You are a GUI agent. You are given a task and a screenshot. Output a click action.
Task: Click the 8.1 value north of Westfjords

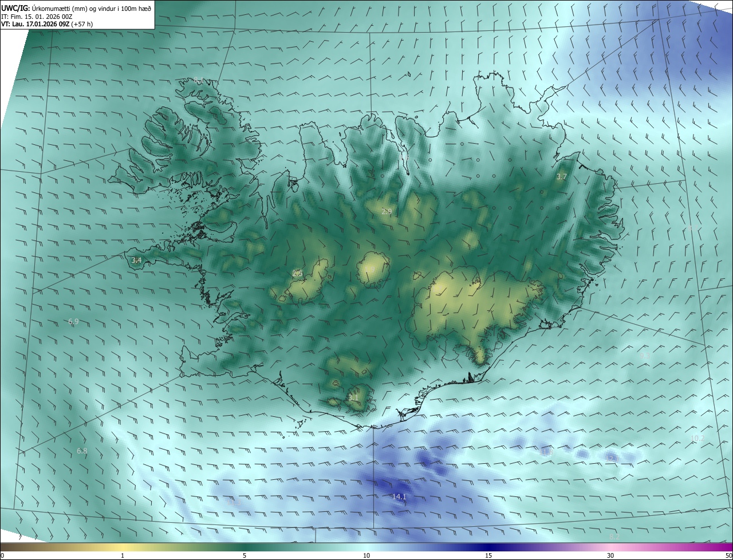198,80
